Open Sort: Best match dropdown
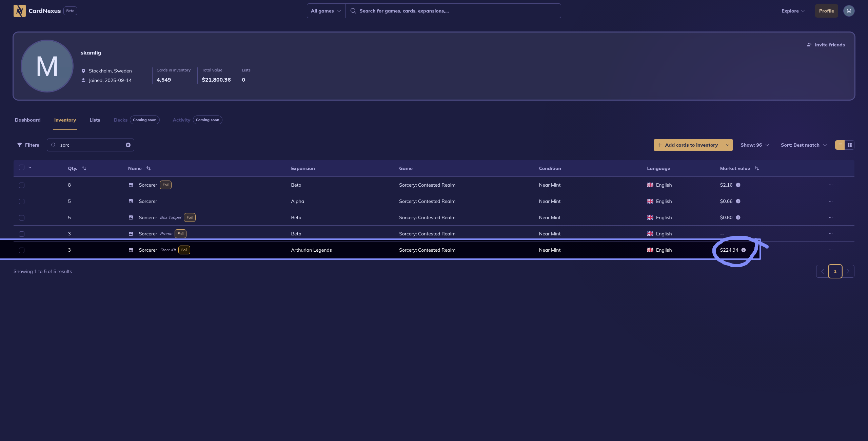Screen dimensions: 868x441 point(803,145)
